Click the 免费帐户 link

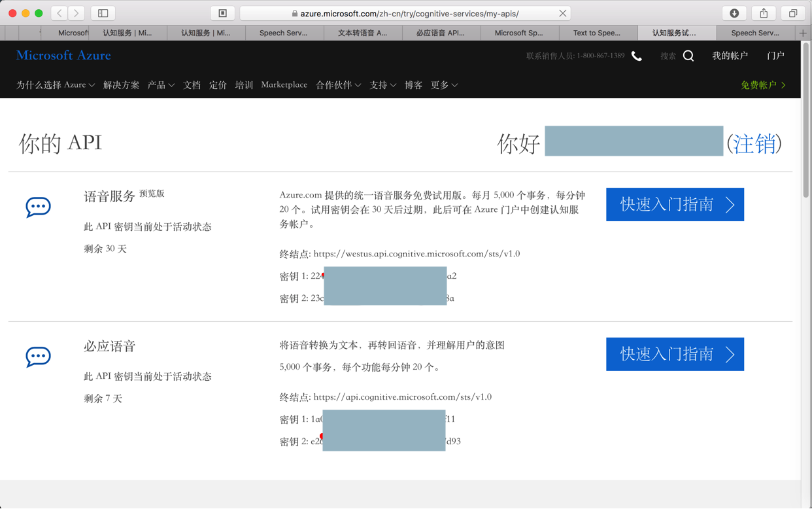763,85
